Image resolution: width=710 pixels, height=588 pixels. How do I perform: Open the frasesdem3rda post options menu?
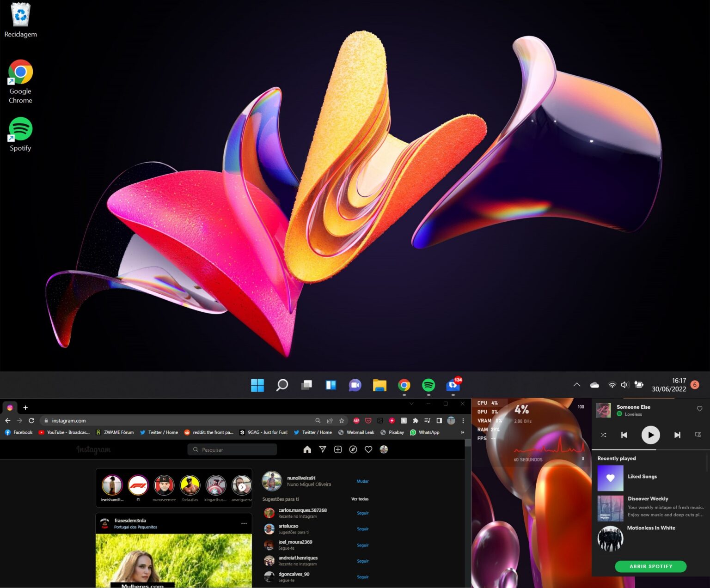click(244, 523)
